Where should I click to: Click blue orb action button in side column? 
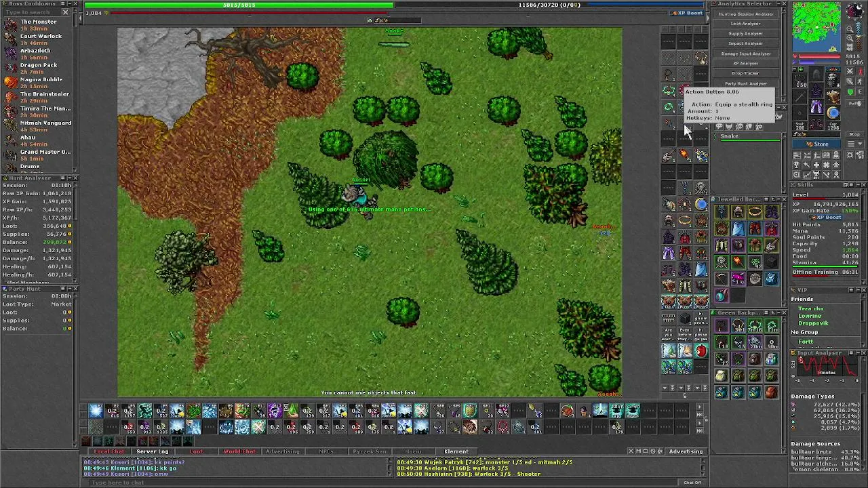click(x=701, y=203)
